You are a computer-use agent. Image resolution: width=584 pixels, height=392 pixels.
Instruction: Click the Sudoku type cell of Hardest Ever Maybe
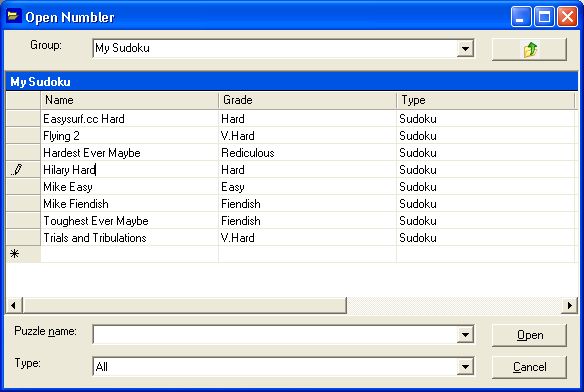pyautogui.click(x=485, y=153)
